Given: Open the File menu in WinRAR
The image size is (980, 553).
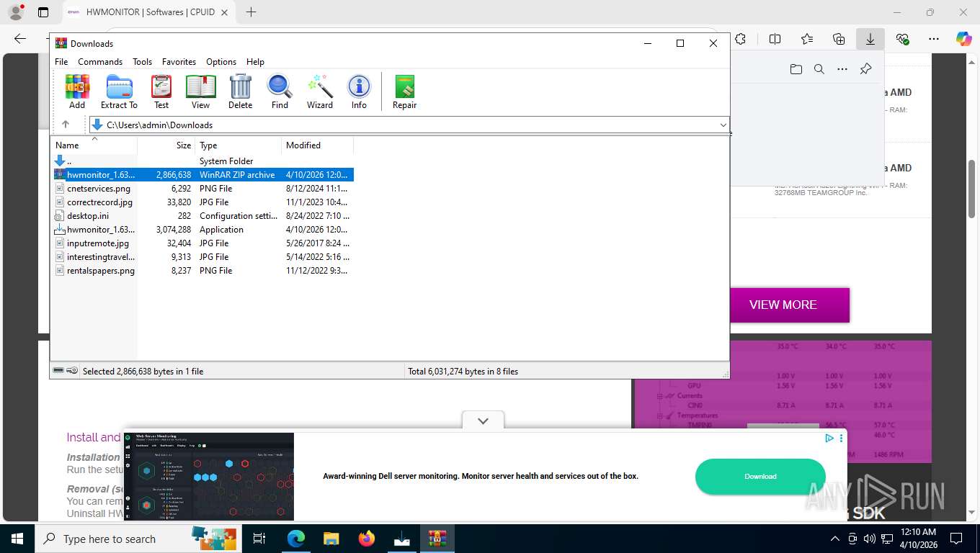Looking at the screenshot, I should tap(61, 62).
